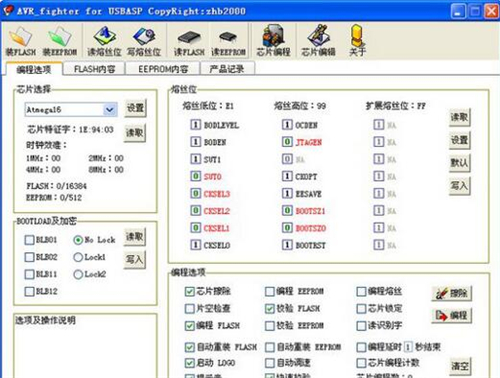Click the 读FLASH read flash chip icon
500x378 pixels.
coord(189,42)
